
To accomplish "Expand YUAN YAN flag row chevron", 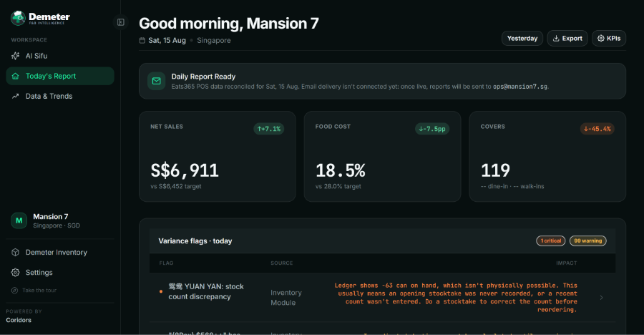I will coord(601,298).
